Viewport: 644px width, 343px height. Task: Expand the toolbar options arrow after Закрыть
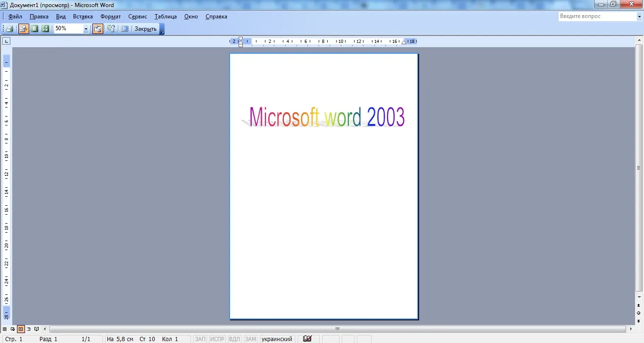162,29
